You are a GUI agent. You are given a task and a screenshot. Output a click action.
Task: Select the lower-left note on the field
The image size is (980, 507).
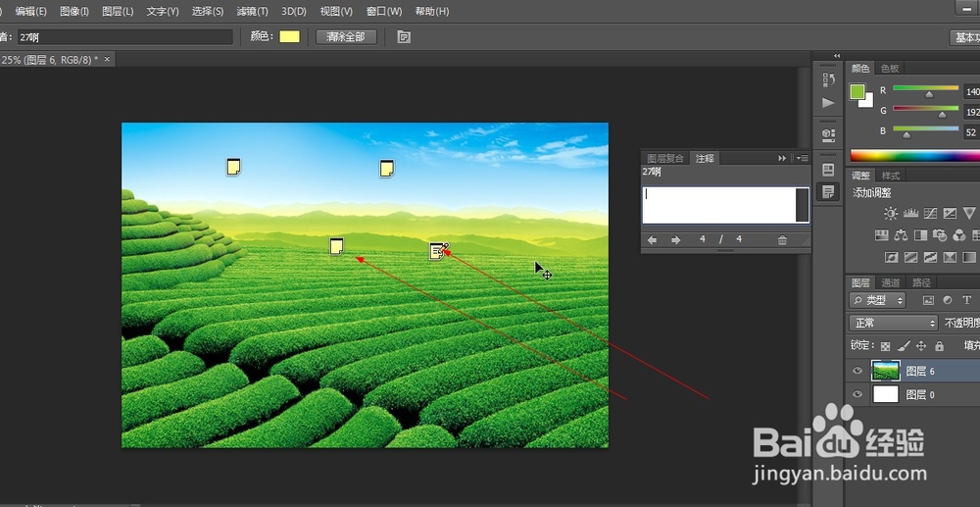[336, 246]
